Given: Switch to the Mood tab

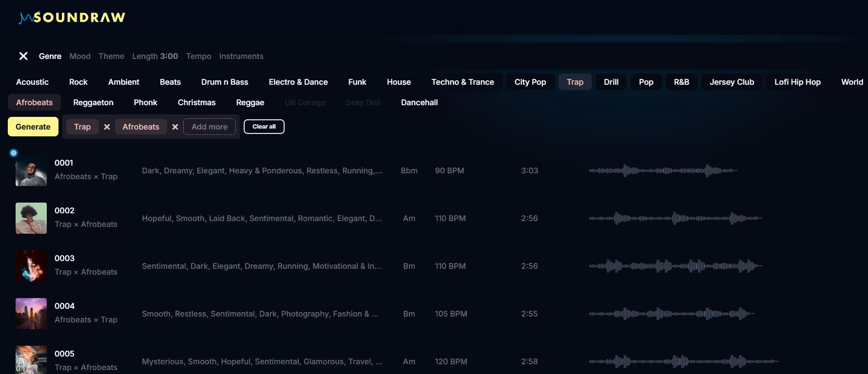Looking at the screenshot, I should [80, 56].
